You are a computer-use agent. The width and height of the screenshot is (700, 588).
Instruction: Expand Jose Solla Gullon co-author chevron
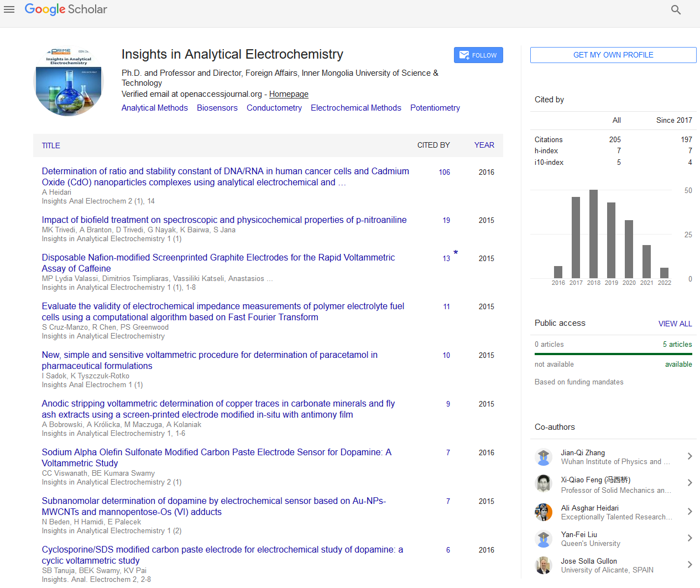pyautogui.click(x=689, y=565)
